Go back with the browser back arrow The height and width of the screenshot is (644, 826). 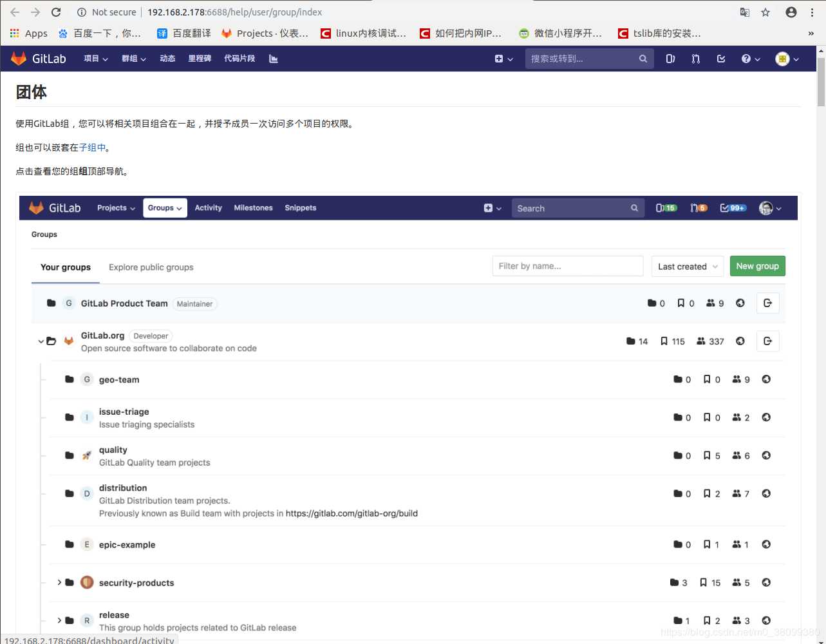(x=15, y=12)
